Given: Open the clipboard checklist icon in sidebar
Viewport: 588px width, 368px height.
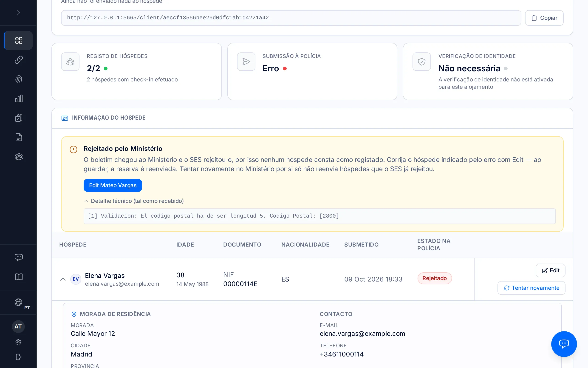Looking at the screenshot, I should [x=18, y=118].
